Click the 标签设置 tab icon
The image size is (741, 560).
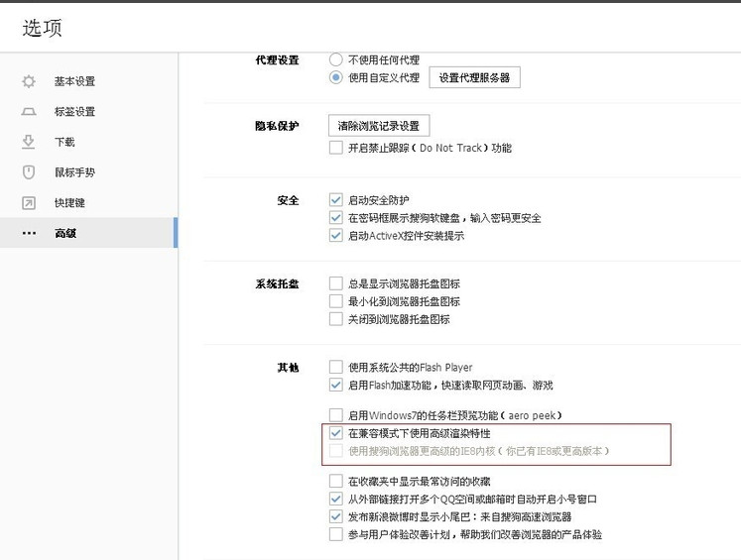(29, 112)
